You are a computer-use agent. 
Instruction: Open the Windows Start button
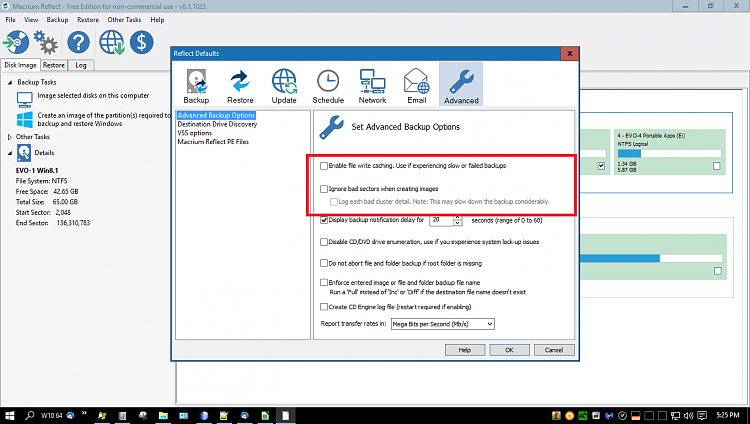tap(10, 415)
